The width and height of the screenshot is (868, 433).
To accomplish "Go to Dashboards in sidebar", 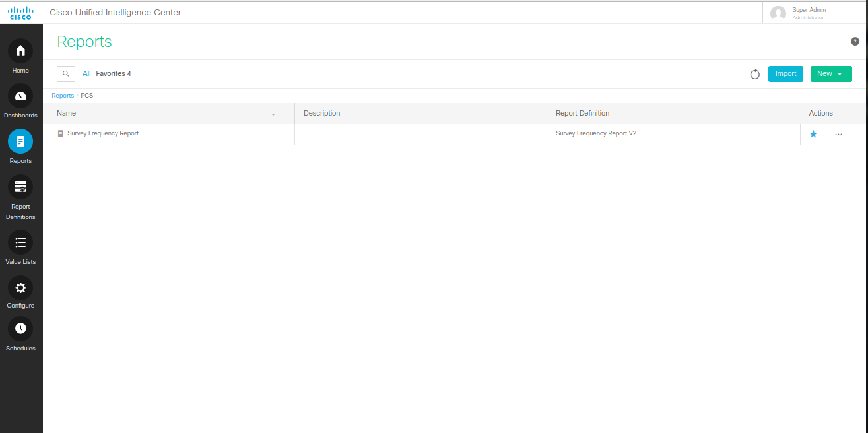I will tap(20, 96).
